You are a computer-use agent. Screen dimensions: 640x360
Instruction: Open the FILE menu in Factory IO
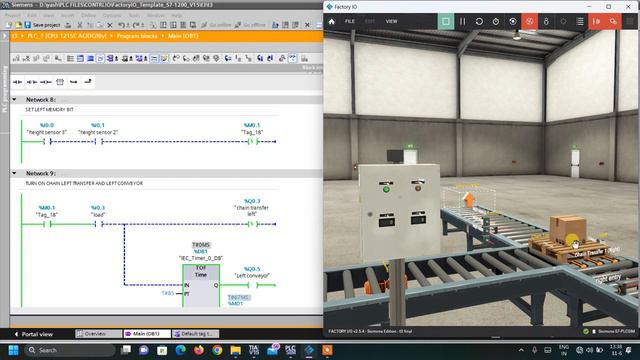click(x=350, y=21)
